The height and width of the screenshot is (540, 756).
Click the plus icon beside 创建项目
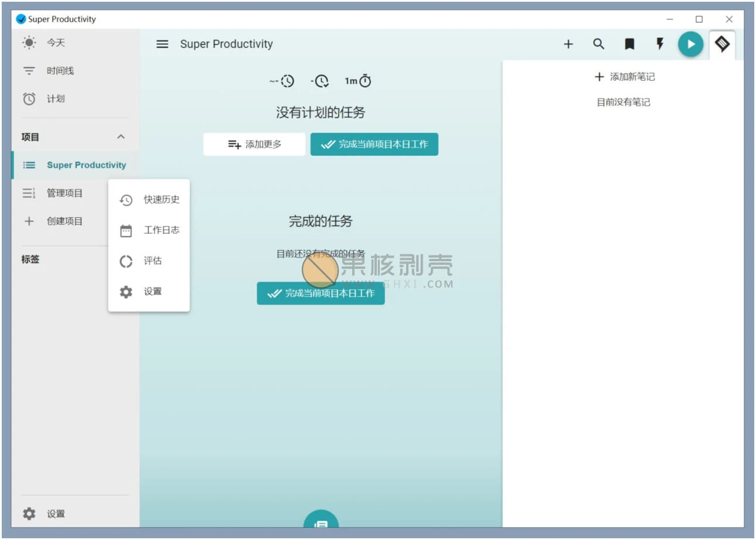click(x=29, y=221)
